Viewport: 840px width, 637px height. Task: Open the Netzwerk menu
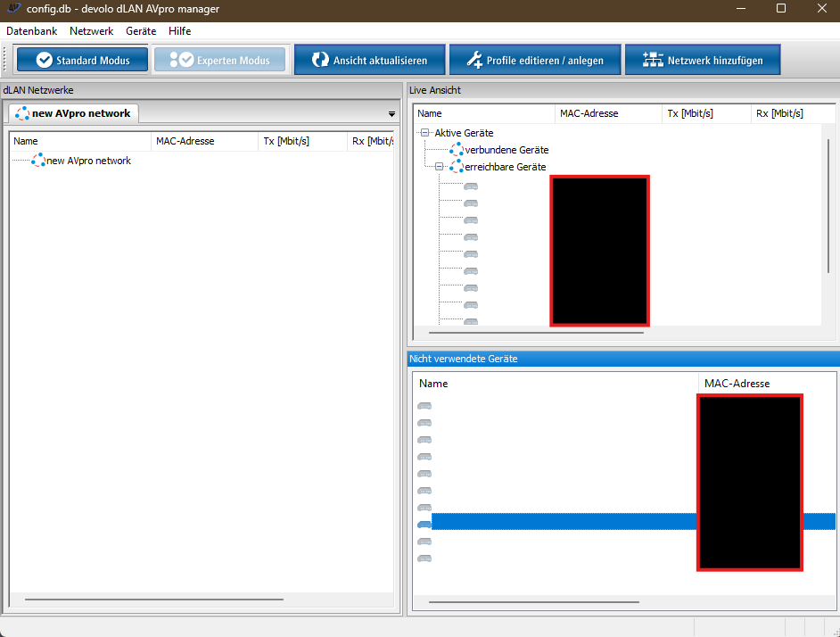(x=92, y=31)
